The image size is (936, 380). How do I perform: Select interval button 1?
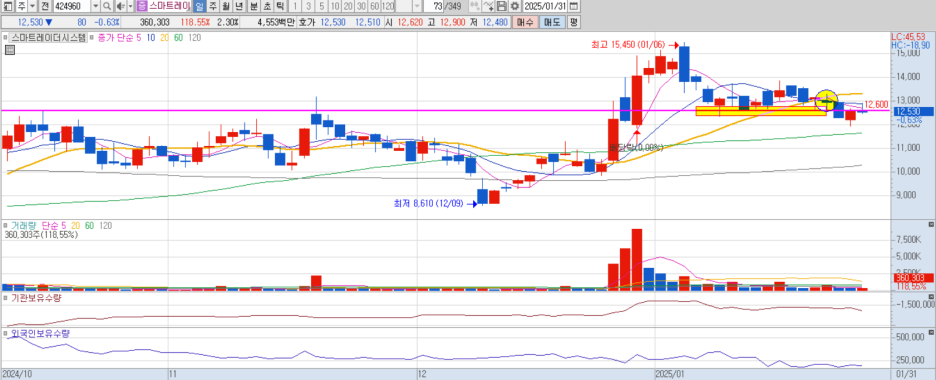click(x=294, y=7)
